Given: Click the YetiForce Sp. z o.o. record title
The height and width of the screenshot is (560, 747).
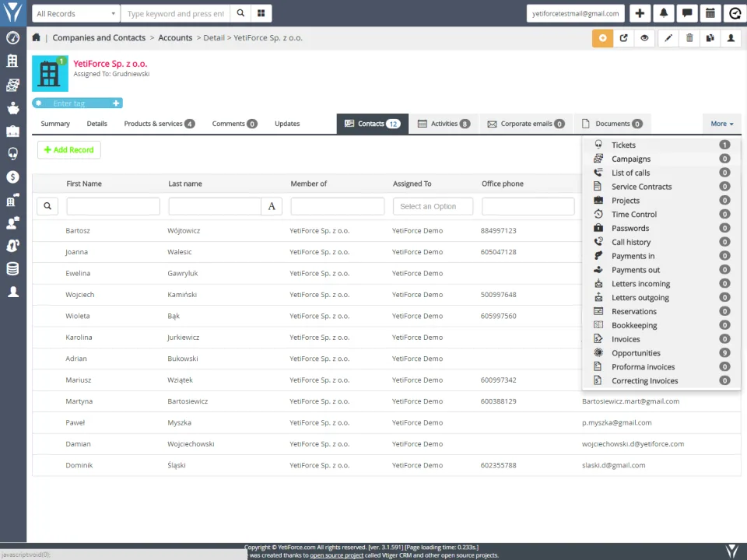Looking at the screenshot, I should pyautogui.click(x=110, y=63).
